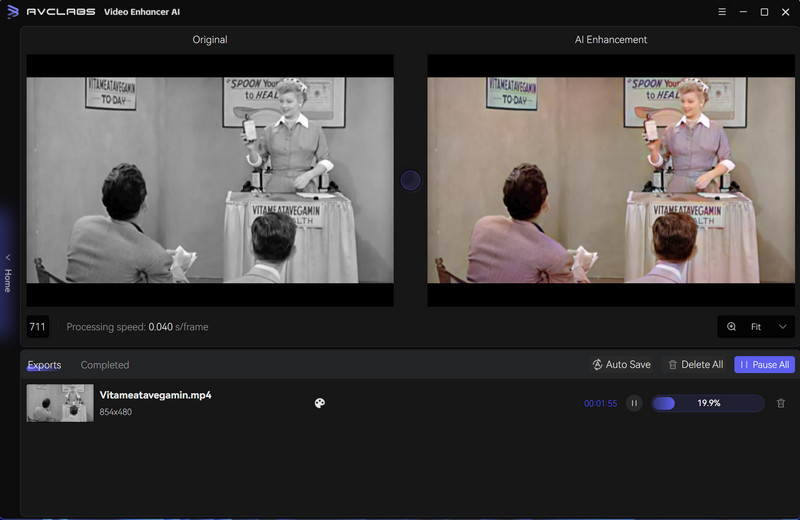The width and height of the screenshot is (800, 520).
Task: Toggle Auto Save
Action: (x=621, y=364)
